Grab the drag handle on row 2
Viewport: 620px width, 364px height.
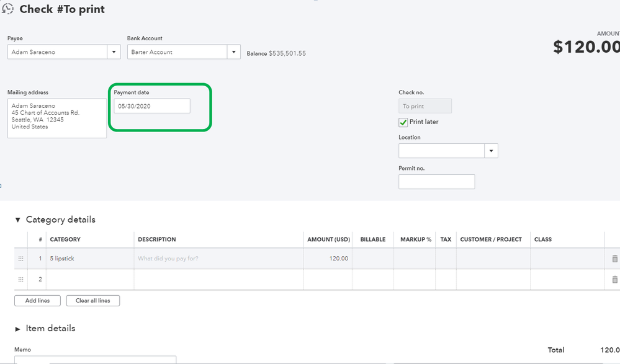[x=21, y=280]
